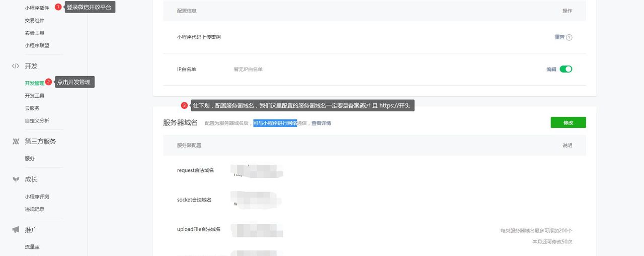Open 流量主 sidebar item
The width and height of the screenshot is (644, 256).
pos(32,247)
